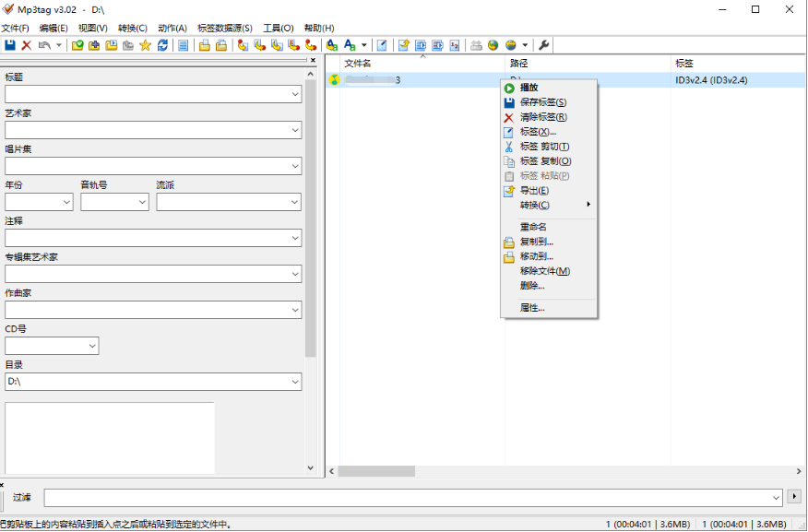Open the 编辑(E) menu
808x532 pixels.
(53, 29)
